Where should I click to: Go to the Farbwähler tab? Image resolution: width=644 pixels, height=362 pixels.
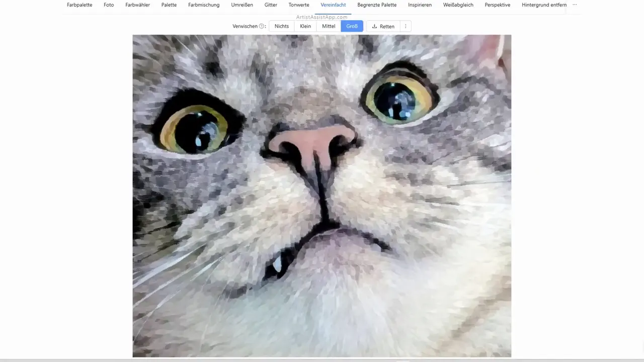click(137, 5)
